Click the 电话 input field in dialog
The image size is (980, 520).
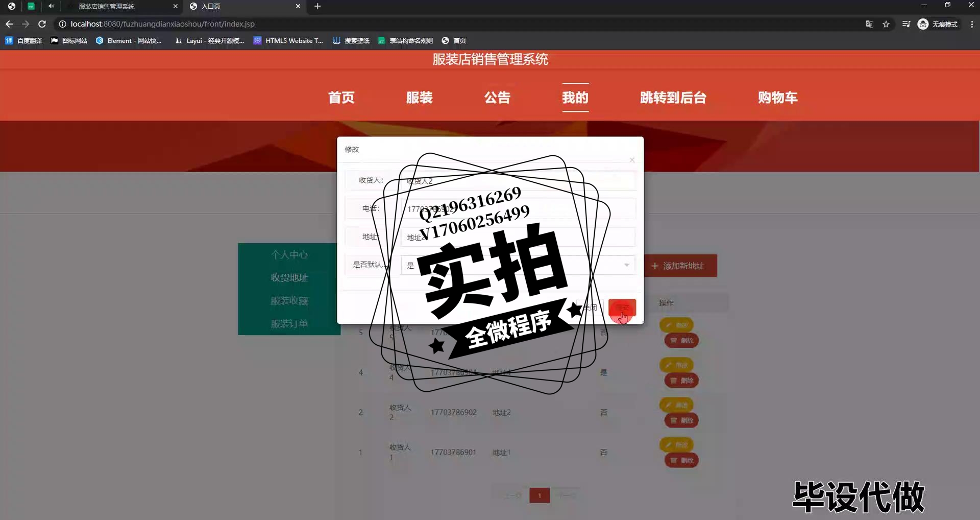tap(518, 209)
